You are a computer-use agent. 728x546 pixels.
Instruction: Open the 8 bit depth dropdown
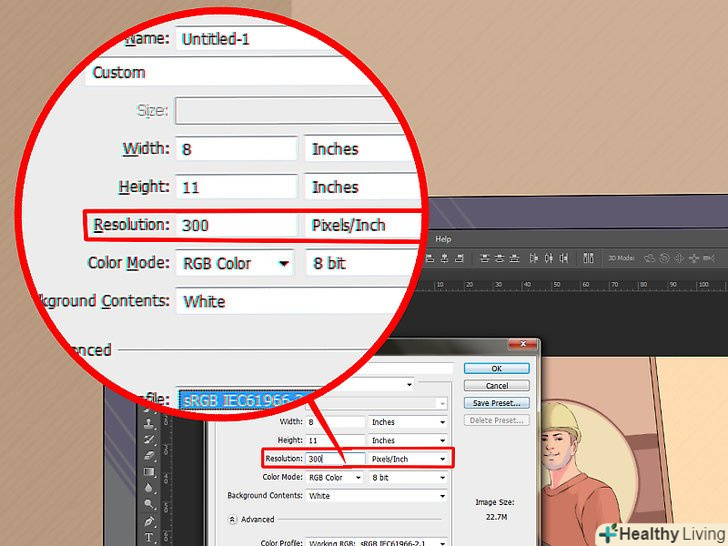(x=408, y=477)
